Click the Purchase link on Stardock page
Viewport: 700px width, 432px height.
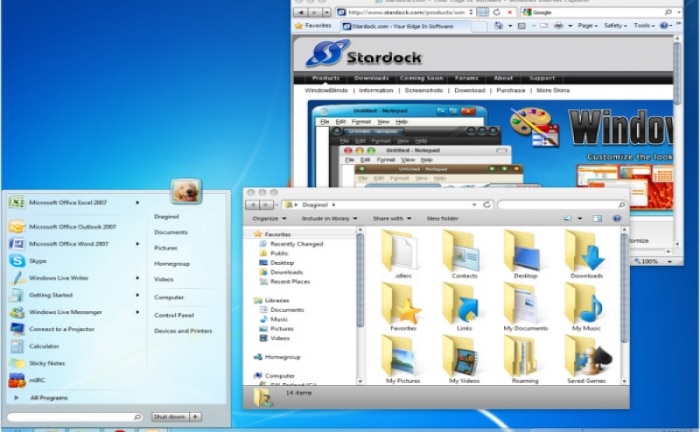pos(511,90)
